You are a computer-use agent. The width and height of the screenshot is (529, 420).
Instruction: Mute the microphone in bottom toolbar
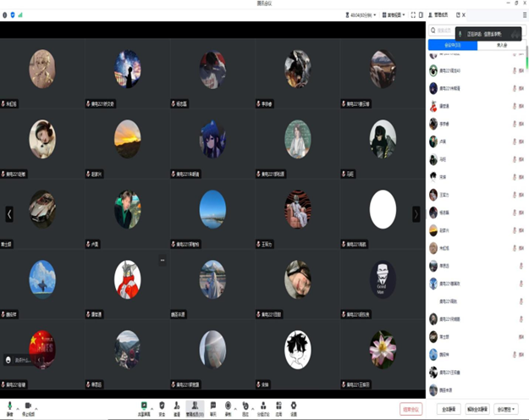[10, 406]
